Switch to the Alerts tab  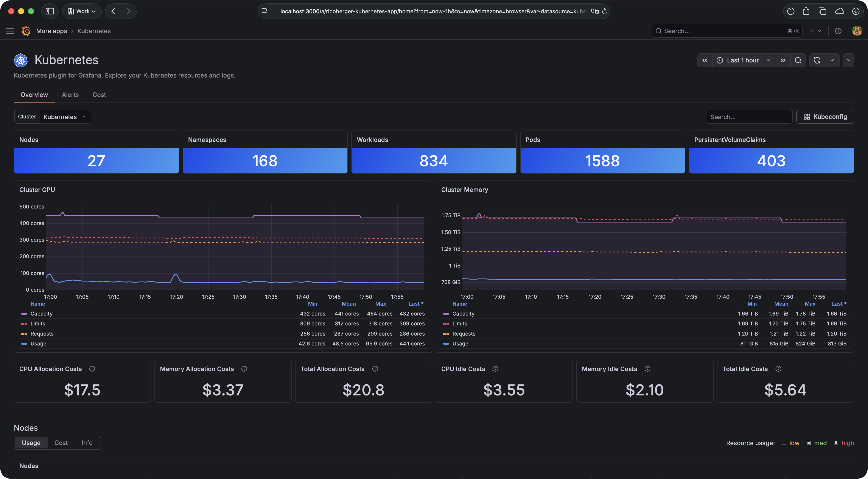[70, 95]
